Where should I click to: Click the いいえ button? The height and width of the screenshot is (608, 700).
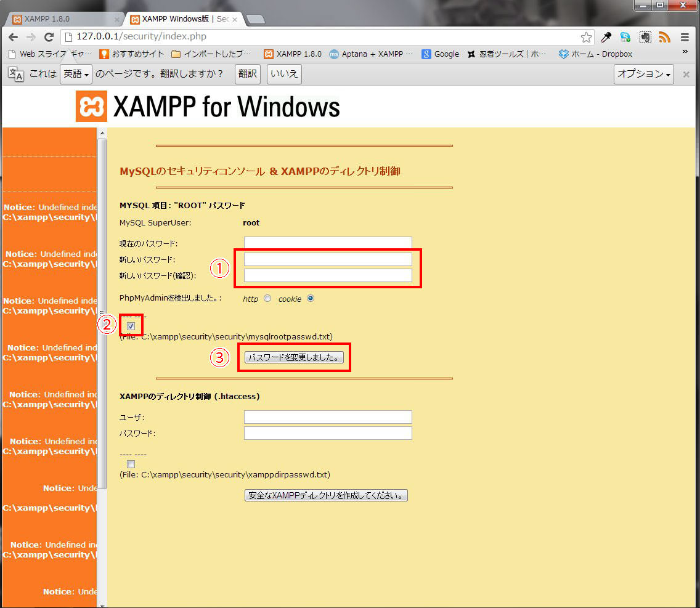[284, 74]
